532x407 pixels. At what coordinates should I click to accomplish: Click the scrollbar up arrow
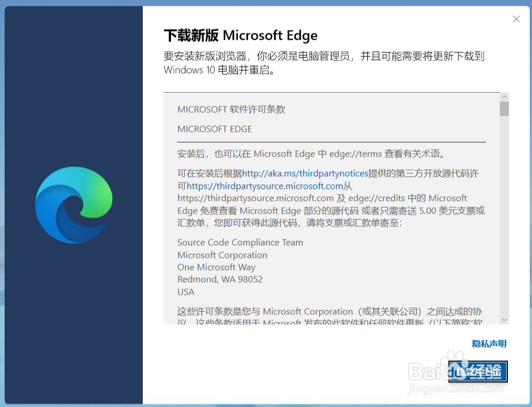click(505, 96)
